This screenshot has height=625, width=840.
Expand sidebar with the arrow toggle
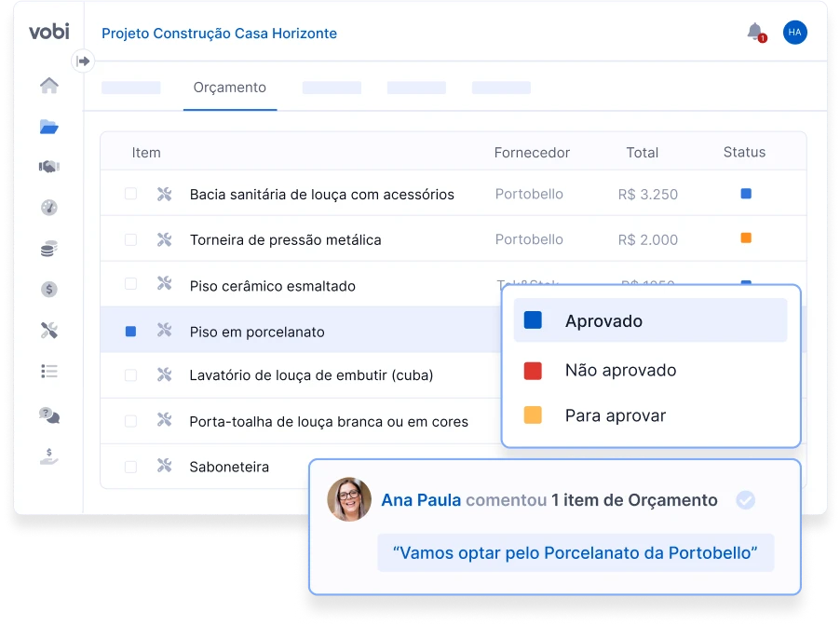pos(83,61)
